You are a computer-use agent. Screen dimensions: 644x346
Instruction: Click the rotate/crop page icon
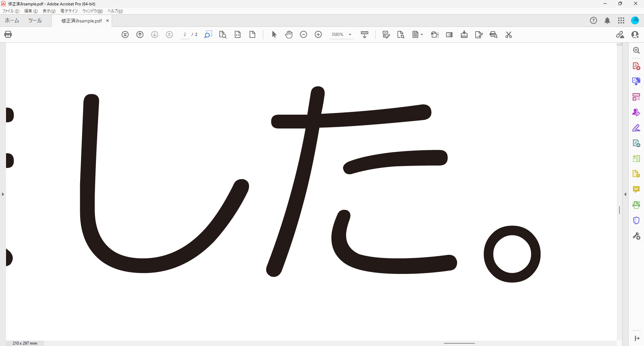pyautogui.click(x=435, y=35)
